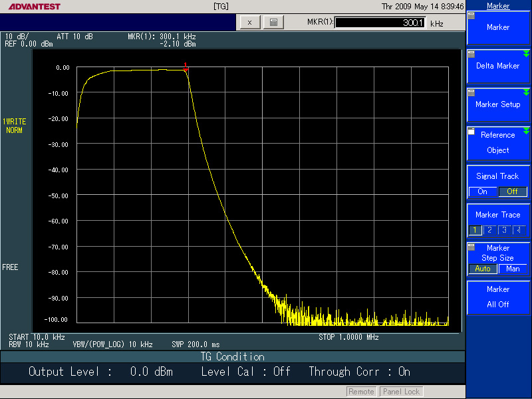Viewport: 532px width, 399px height.
Task: Turn Signal Track On
Action: 483,192
